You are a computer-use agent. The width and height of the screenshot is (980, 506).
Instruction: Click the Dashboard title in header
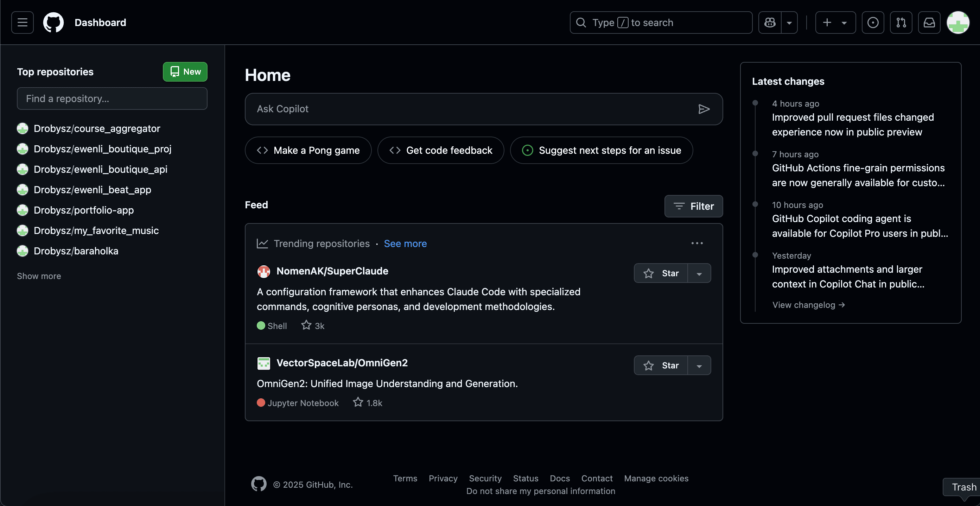pos(100,23)
